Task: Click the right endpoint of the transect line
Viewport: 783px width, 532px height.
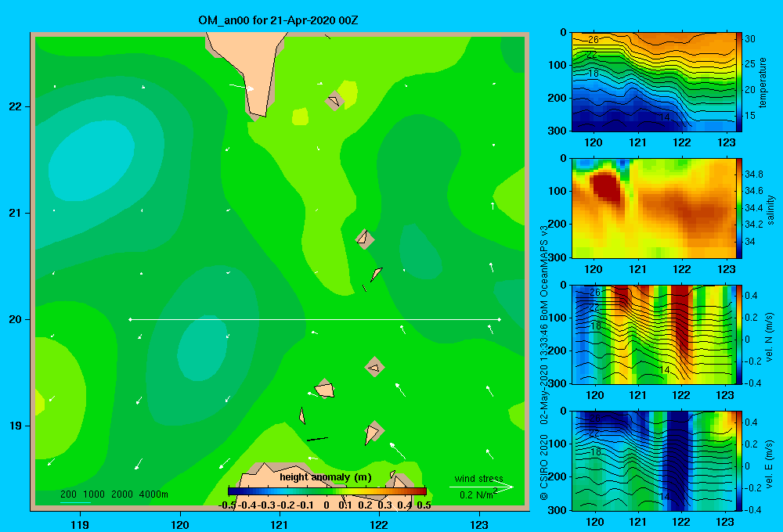Action: (x=500, y=319)
